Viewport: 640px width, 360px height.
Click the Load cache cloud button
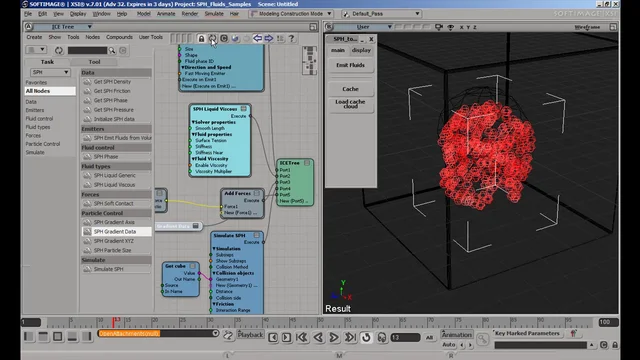[351, 104]
